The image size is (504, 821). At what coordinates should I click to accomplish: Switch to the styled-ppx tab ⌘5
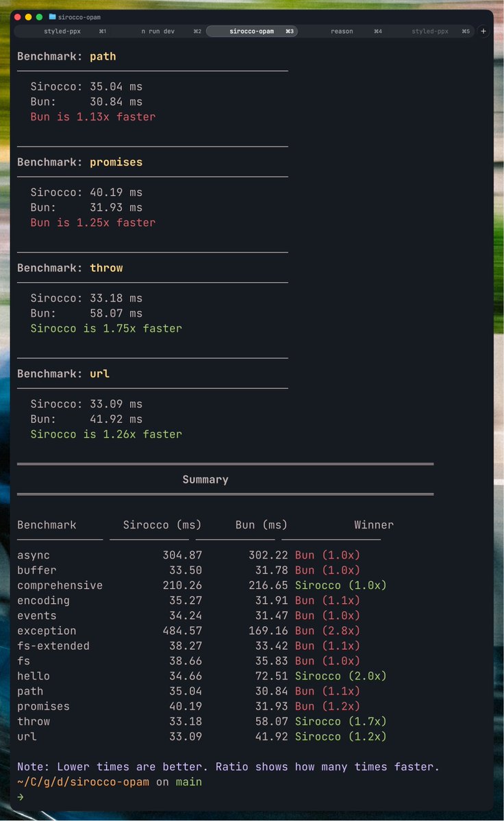pyautogui.click(x=430, y=31)
